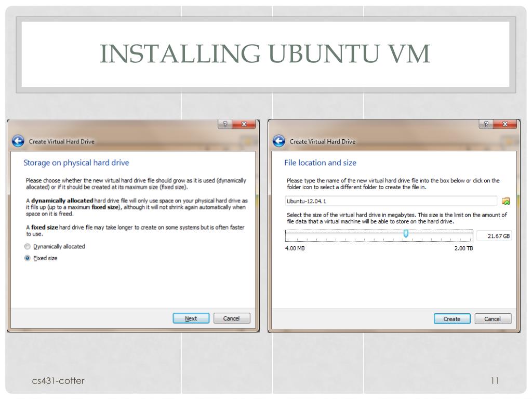Click help question mark in Storage dialog

coord(224,124)
